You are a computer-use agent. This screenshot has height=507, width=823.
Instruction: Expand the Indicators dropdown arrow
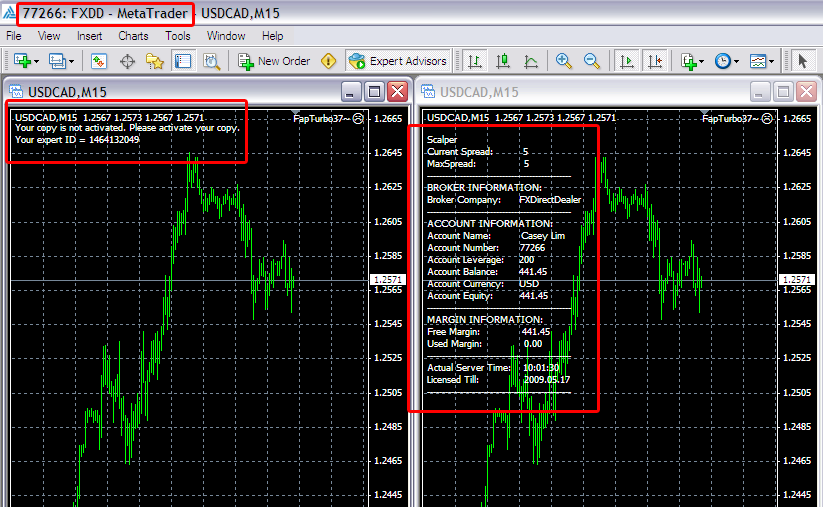(x=701, y=62)
